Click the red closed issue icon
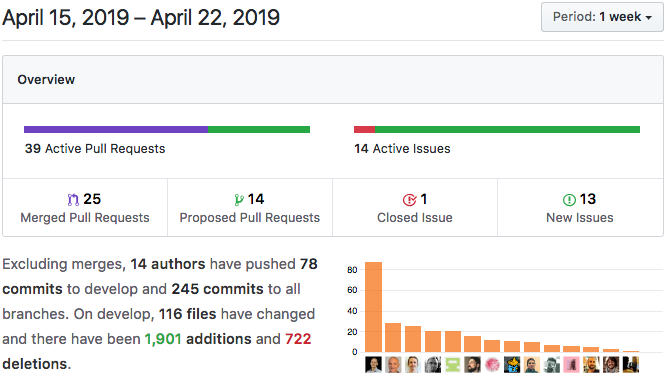665x379 pixels. (409, 200)
